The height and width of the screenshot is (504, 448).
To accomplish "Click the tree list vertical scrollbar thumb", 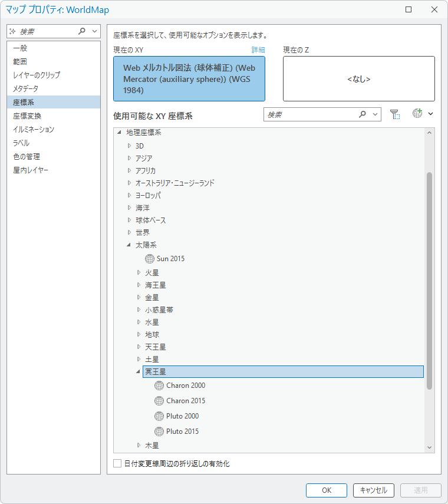I will pos(429,281).
